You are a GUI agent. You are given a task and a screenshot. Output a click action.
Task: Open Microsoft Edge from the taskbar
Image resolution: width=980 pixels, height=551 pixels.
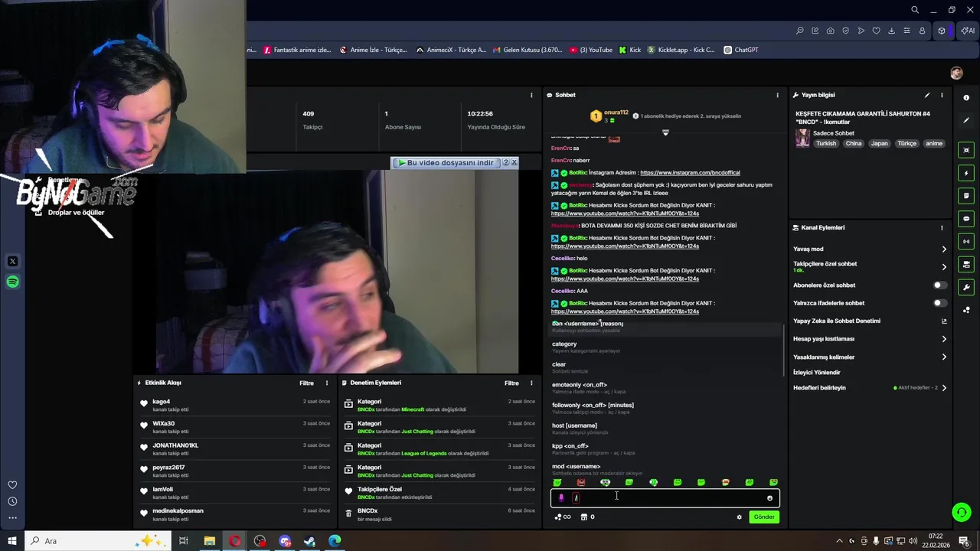pyautogui.click(x=335, y=541)
